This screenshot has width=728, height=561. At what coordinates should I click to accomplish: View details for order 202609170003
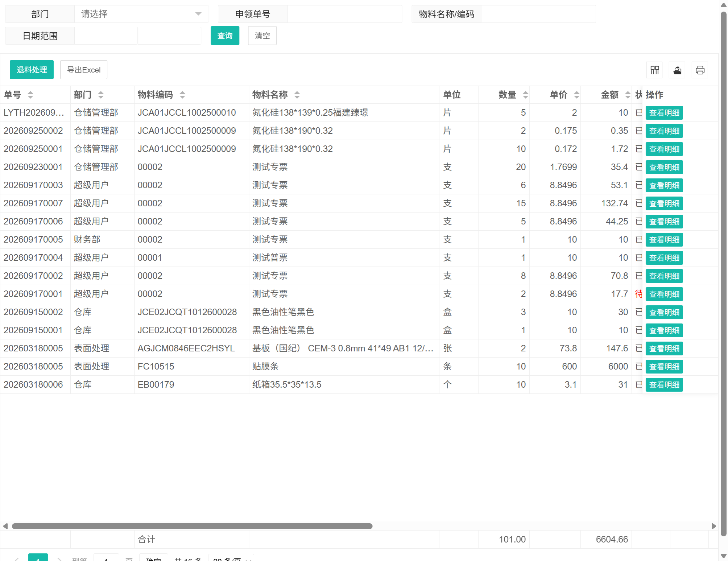(664, 185)
